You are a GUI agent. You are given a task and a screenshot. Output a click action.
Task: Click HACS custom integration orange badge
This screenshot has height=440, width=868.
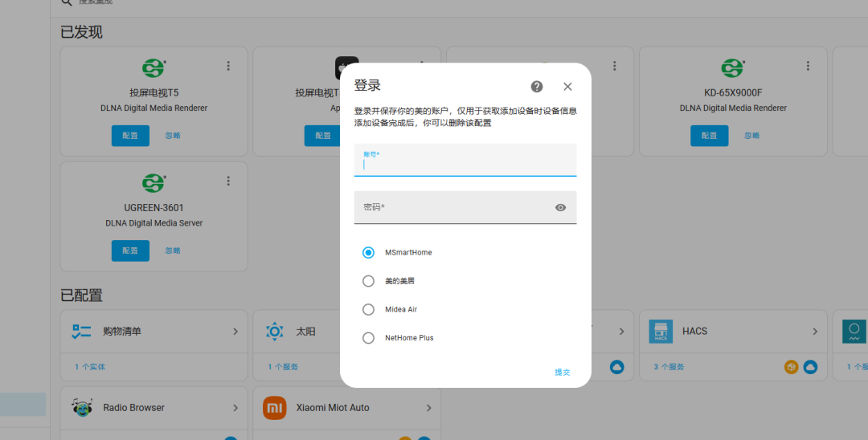pos(792,367)
